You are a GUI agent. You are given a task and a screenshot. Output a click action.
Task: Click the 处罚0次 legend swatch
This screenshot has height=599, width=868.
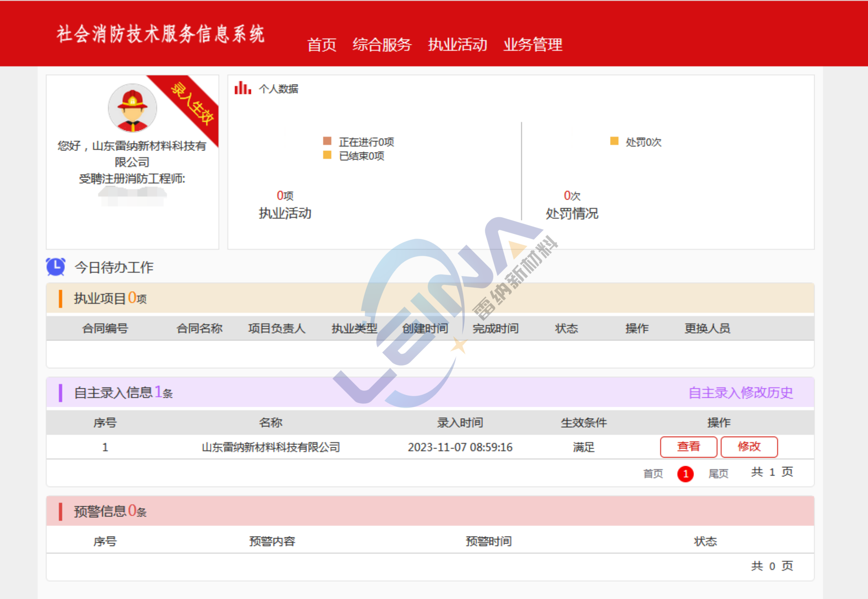pyautogui.click(x=614, y=141)
